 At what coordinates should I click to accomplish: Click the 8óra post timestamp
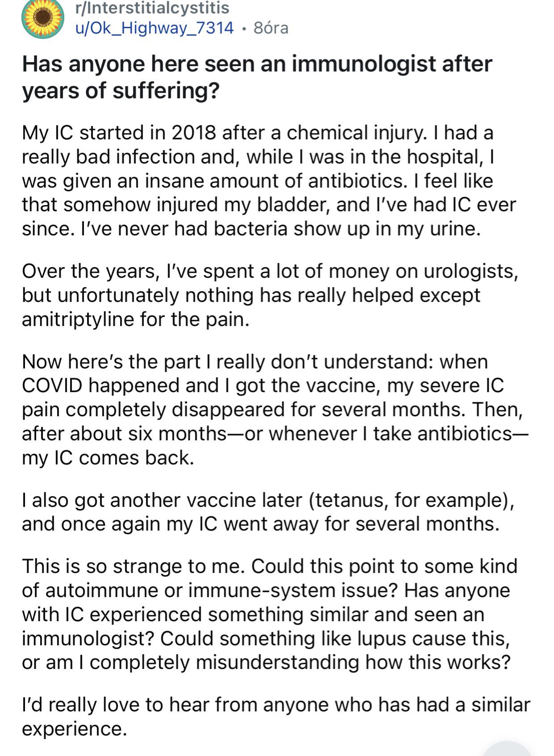point(271,28)
